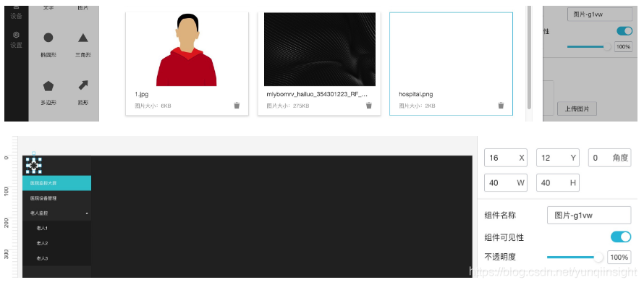
Task: Click the 组件名称 name field
Action: point(588,215)
